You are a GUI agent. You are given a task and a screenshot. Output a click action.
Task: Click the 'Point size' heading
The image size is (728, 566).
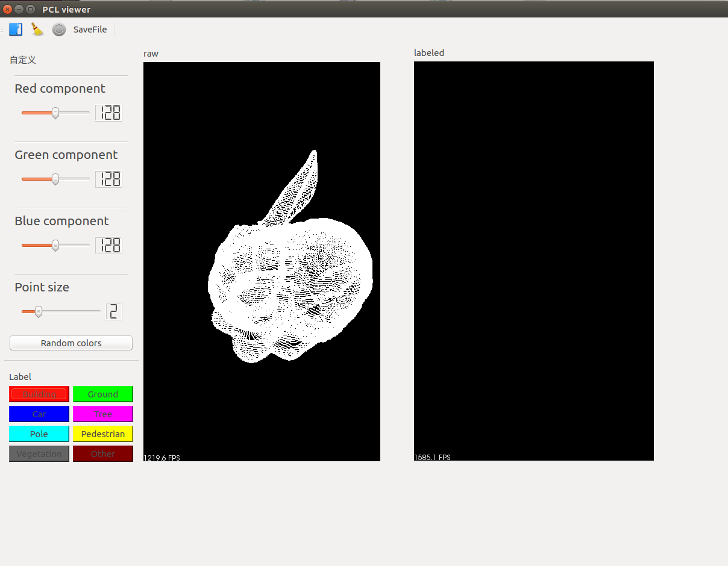(42, 287)
